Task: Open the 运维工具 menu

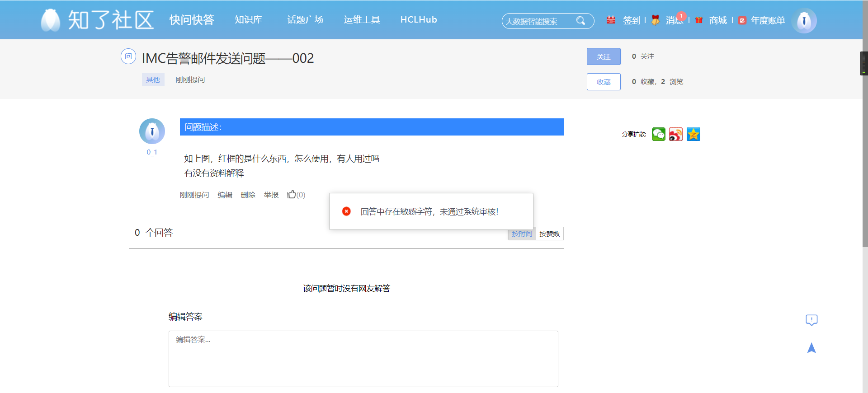Action: click(x=362, y=20)
